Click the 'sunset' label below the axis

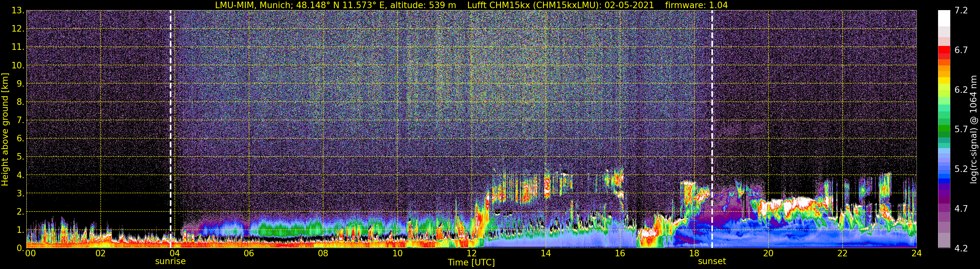click(x=712, y=262)
